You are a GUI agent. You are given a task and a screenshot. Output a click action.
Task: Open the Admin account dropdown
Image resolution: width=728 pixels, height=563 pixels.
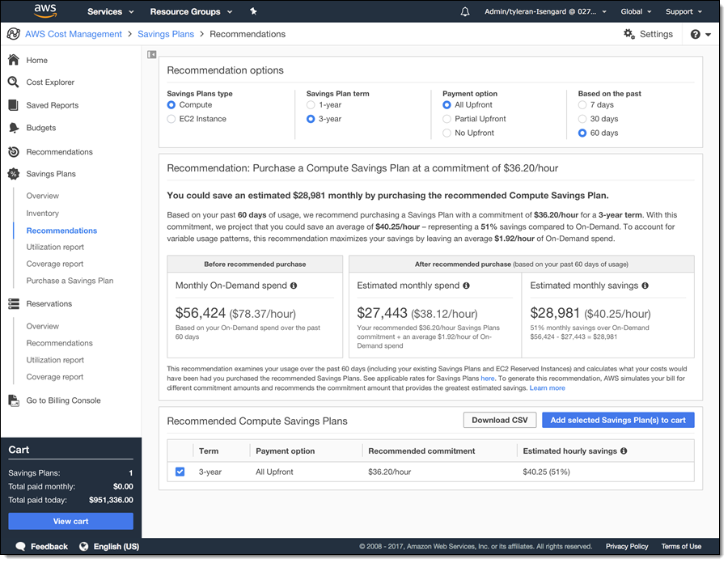pos(545,11)
